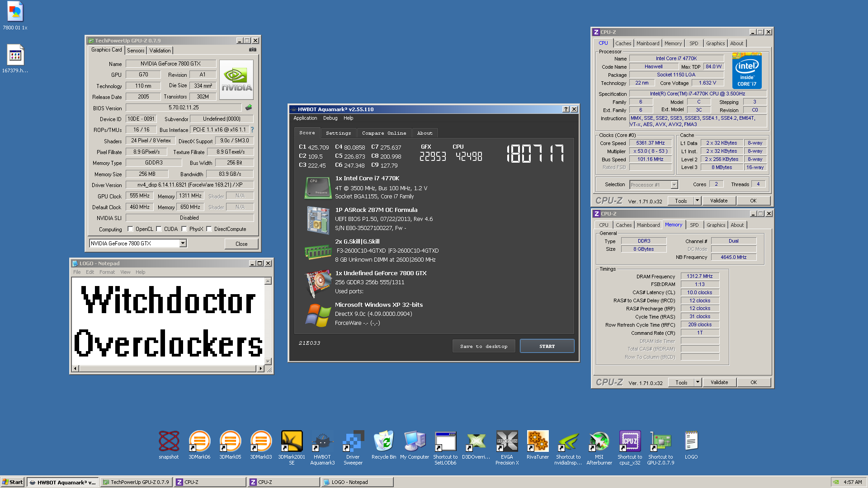Open the Shortcut to nvidiaInspector icon
Screen dimensions: 868x488
click(x=568, y=447)
